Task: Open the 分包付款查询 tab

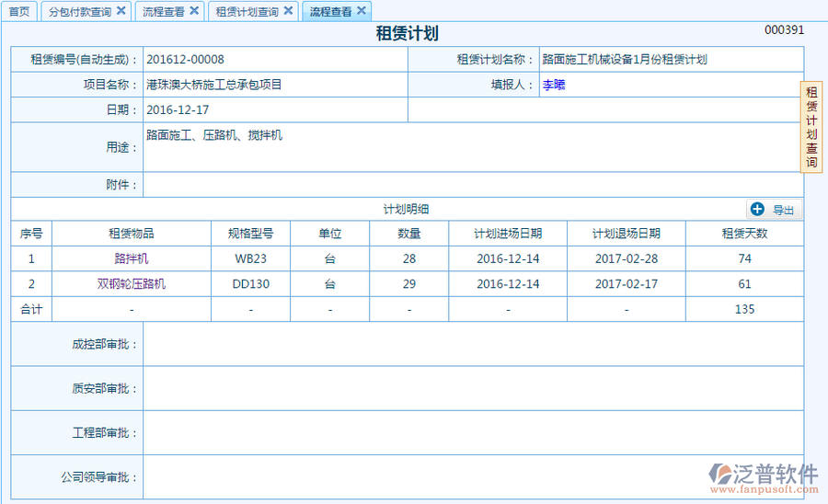Action: pyautogui.click(x=80, y=12)
